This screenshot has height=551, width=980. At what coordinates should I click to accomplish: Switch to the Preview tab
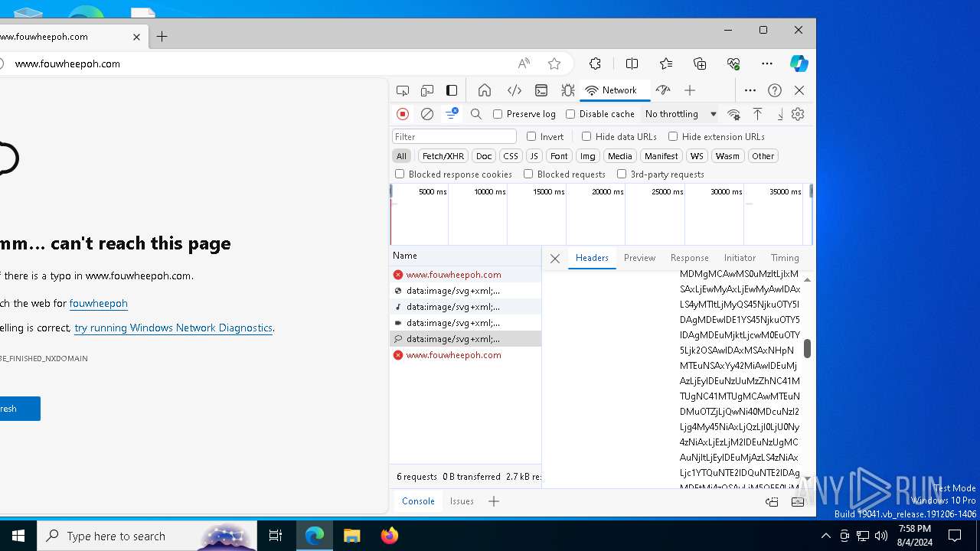[639, 258]
